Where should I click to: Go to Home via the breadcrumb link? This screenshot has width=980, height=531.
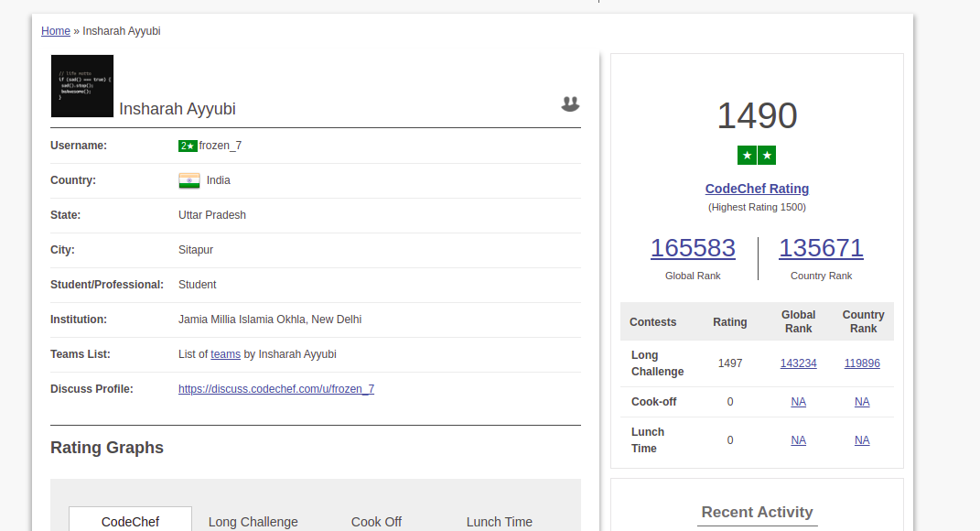click(x=56, y=30)
